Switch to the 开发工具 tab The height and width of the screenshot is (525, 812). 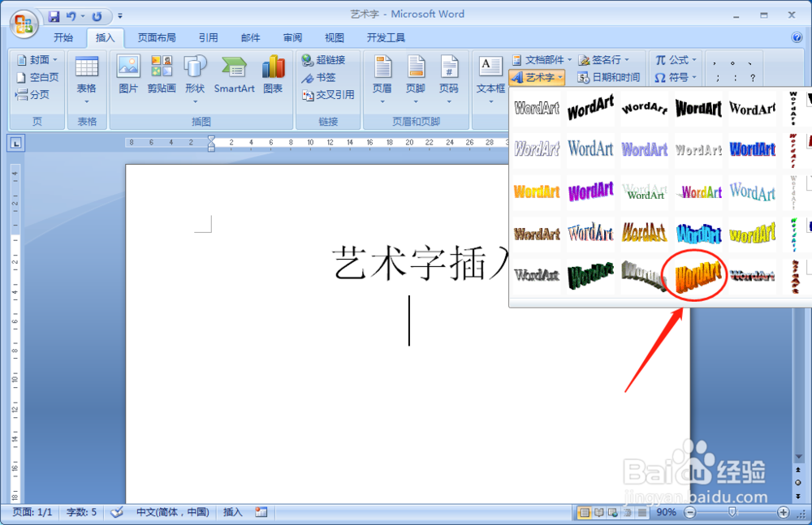[386, 38]
